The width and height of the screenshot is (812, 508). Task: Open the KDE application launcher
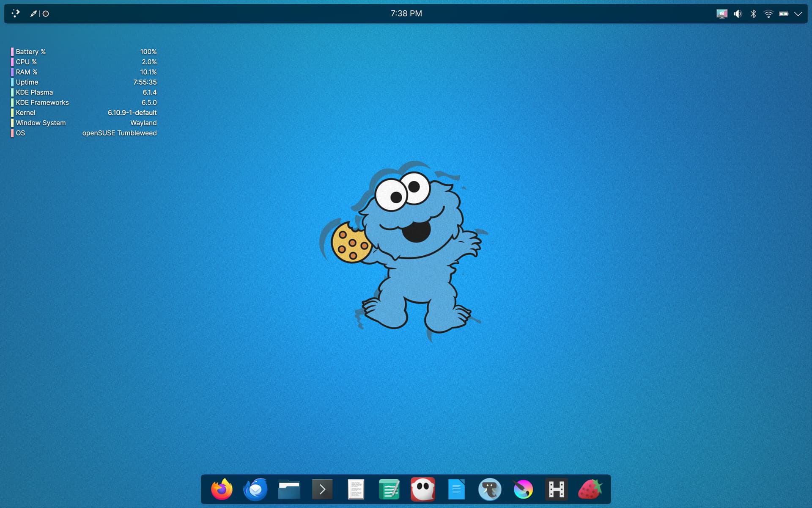click(x=16, y=14)
